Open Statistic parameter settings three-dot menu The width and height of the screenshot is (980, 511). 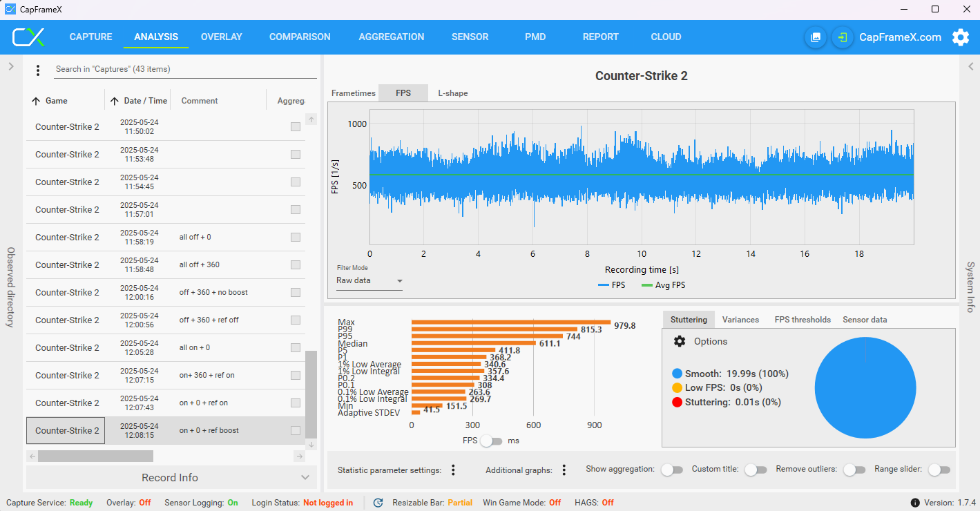453,470
